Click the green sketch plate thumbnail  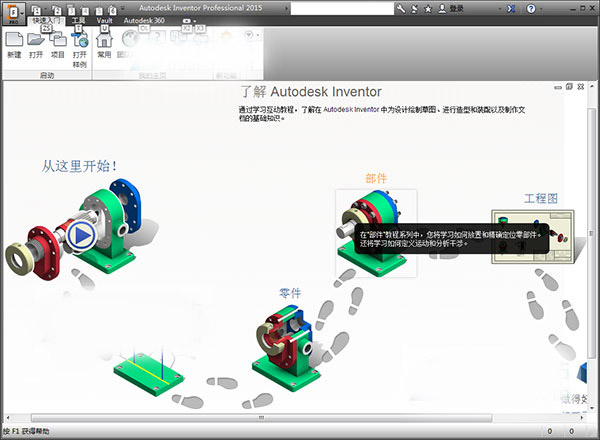click(x=148, y=374)
